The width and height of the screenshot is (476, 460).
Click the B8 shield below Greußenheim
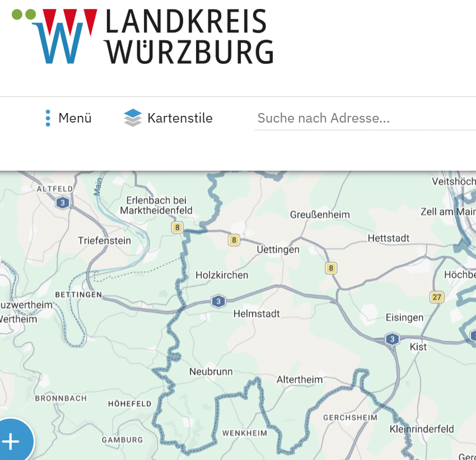[331, 268]
